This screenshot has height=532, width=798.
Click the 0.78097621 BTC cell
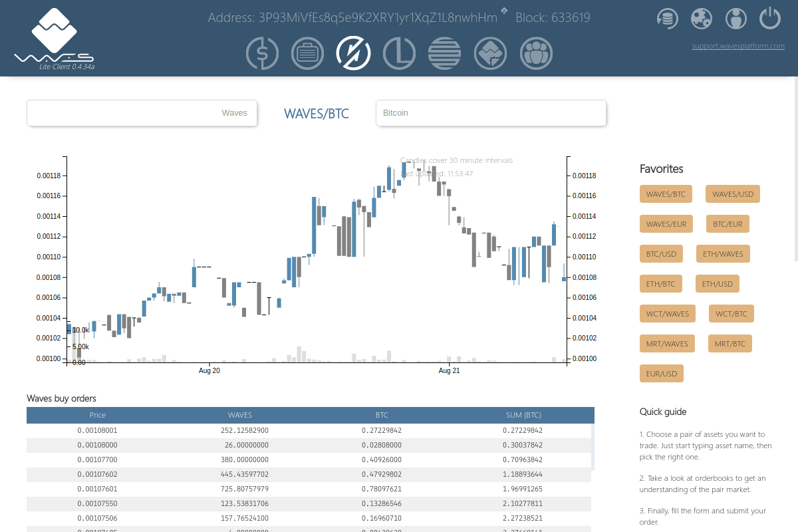coord(382,489)
